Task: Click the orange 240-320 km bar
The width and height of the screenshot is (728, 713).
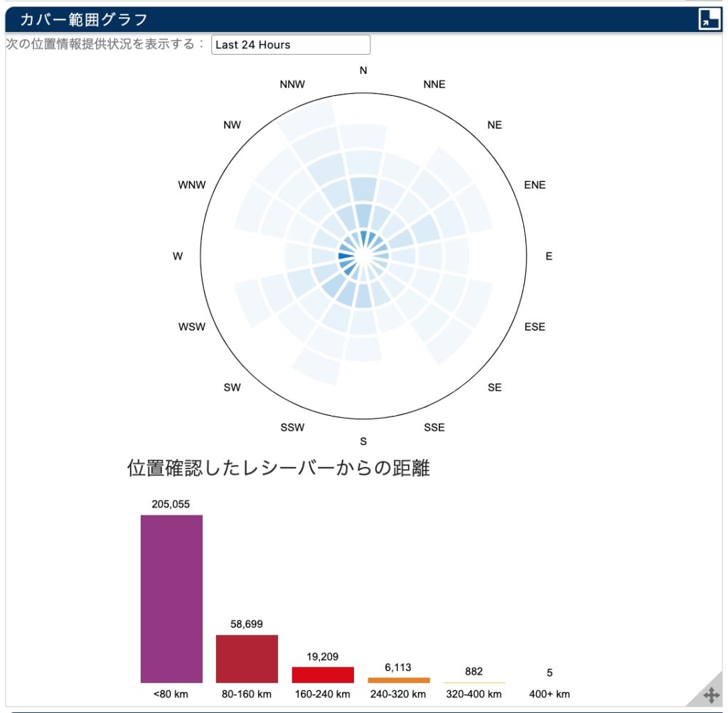Action: tap(399, 680)
